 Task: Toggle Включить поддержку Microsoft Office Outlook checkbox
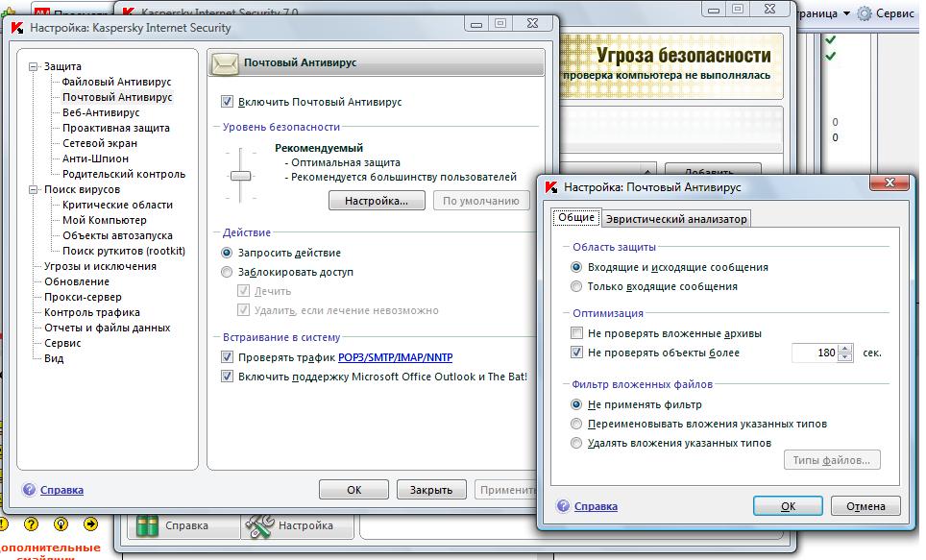pos(227,377)
